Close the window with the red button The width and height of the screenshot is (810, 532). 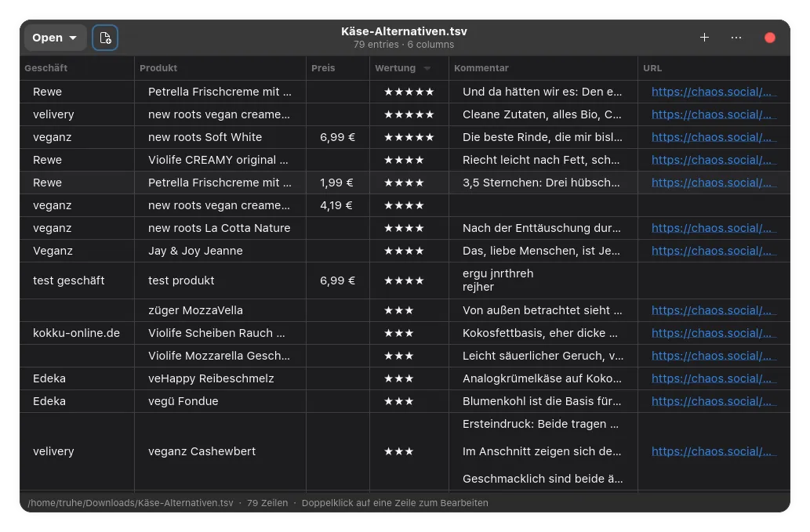point(769,38)
